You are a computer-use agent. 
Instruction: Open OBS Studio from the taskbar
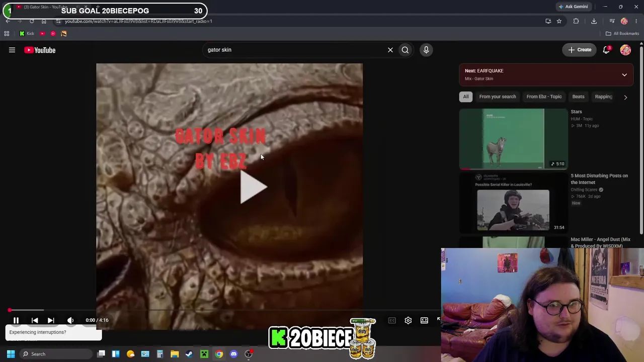tap(249, 354)
